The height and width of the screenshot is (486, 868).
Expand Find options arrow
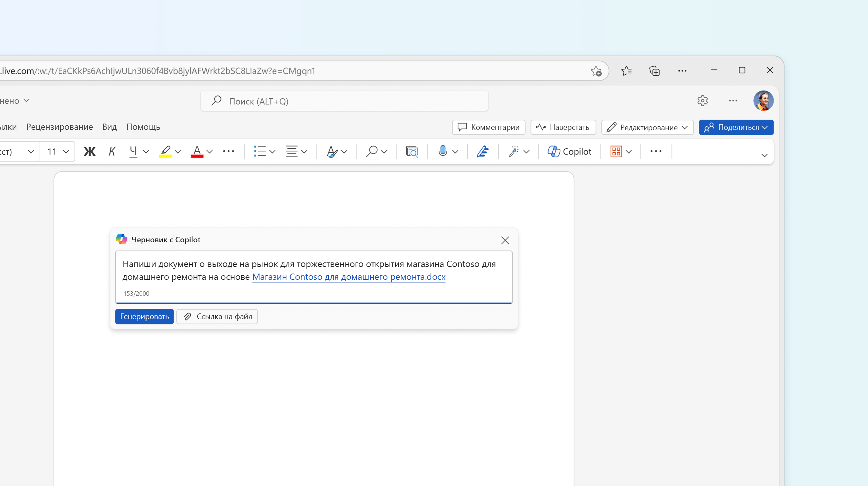coord(384,152)
